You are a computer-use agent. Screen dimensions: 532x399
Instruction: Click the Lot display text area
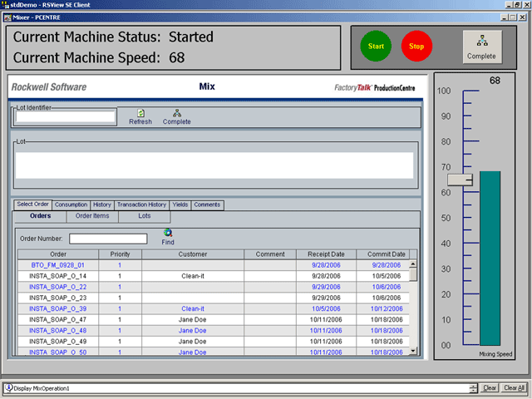214,165
